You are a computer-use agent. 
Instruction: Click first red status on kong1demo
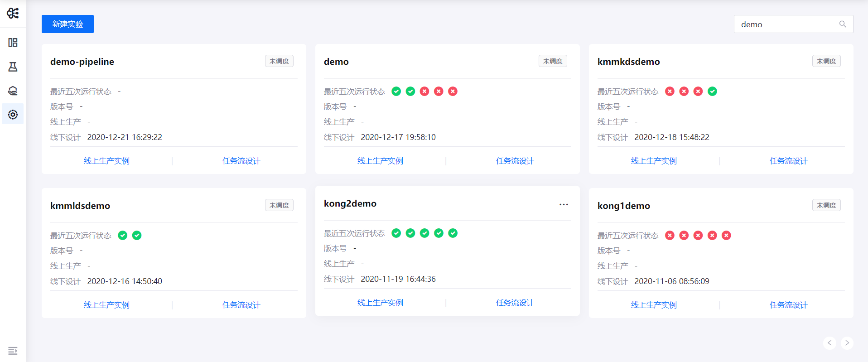click(x=670, y=236)
